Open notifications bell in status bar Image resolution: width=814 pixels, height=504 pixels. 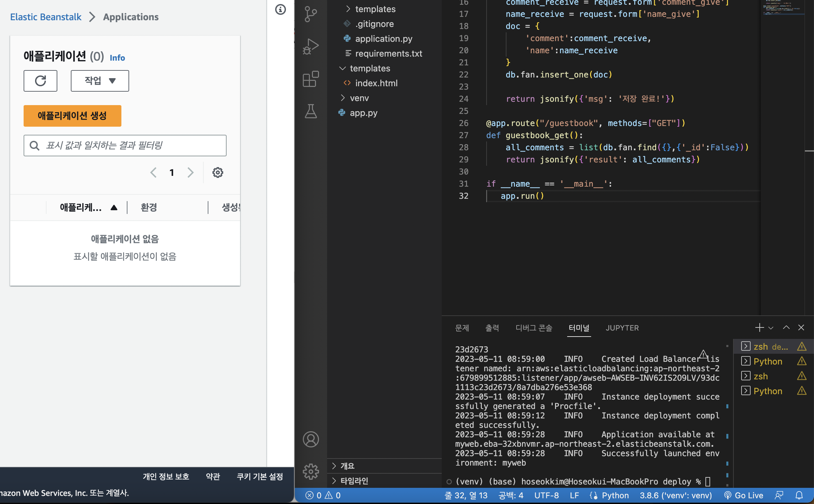[x=799, y=495]
